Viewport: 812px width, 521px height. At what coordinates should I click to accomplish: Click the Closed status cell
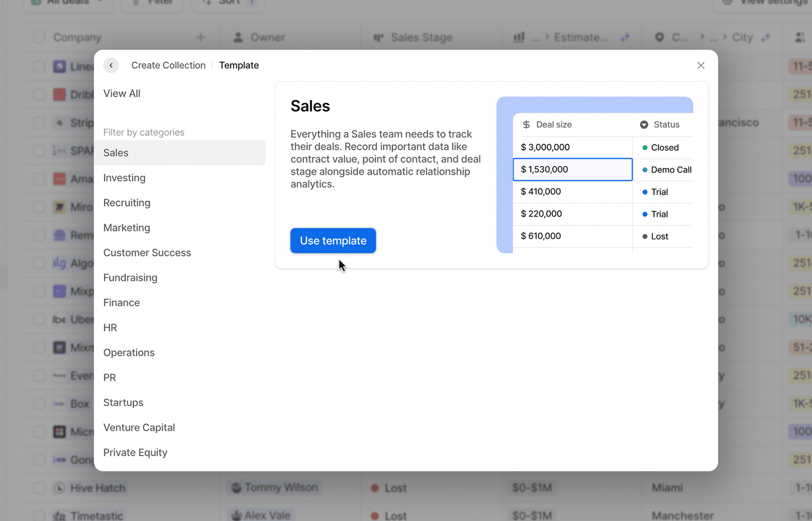(x=663, y=147)
